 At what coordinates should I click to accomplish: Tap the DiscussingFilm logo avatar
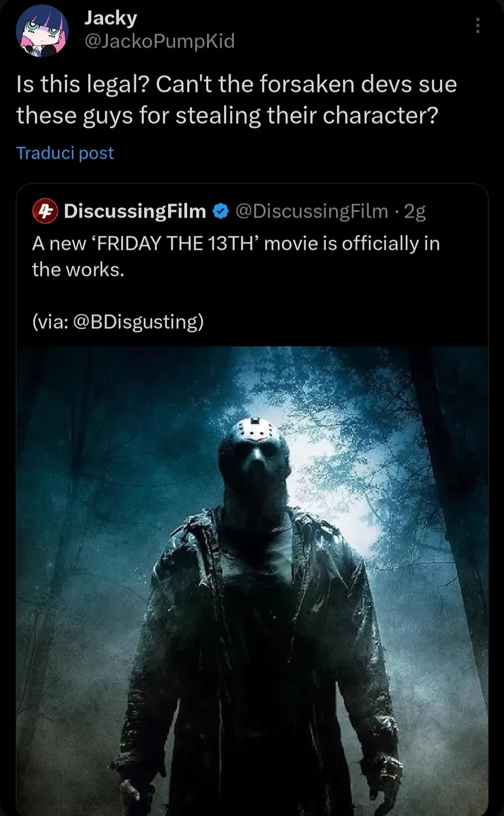tap(45, 211)
